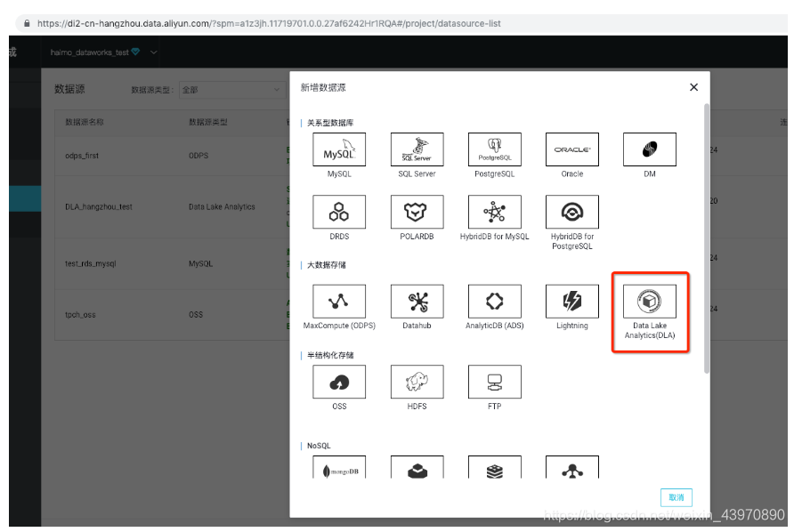
Task: Choose the SQL Server data source
Action: coord(417,149)
